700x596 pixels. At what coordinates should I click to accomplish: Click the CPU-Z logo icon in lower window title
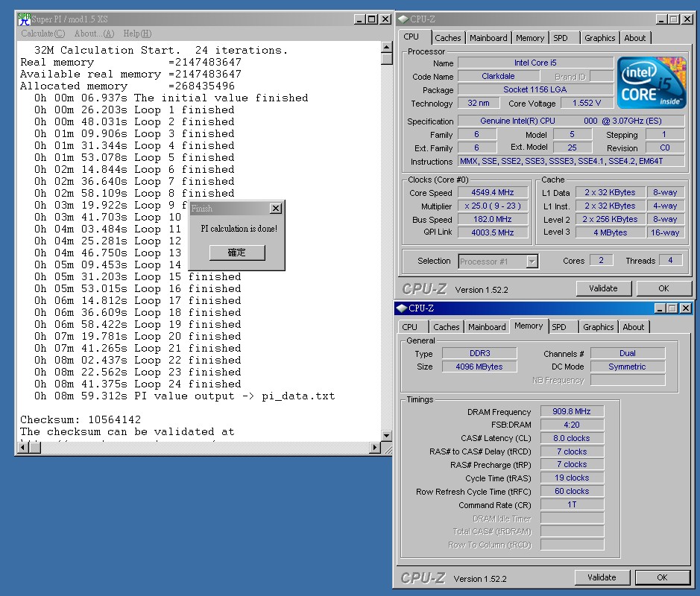click(402, 308)
